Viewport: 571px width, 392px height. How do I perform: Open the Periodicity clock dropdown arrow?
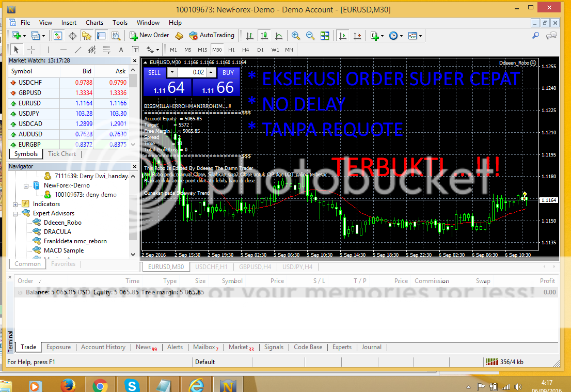pyautogui.click(x=401, y=36)
